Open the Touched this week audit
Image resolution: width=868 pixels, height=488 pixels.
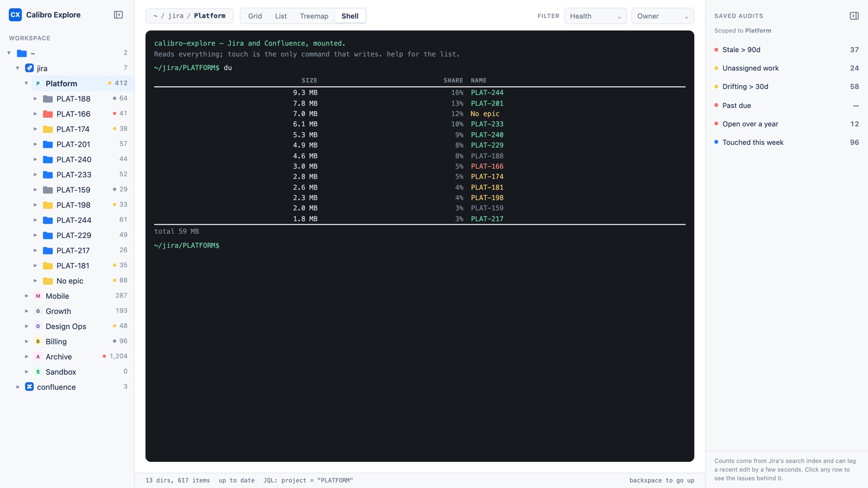point(787,143)
